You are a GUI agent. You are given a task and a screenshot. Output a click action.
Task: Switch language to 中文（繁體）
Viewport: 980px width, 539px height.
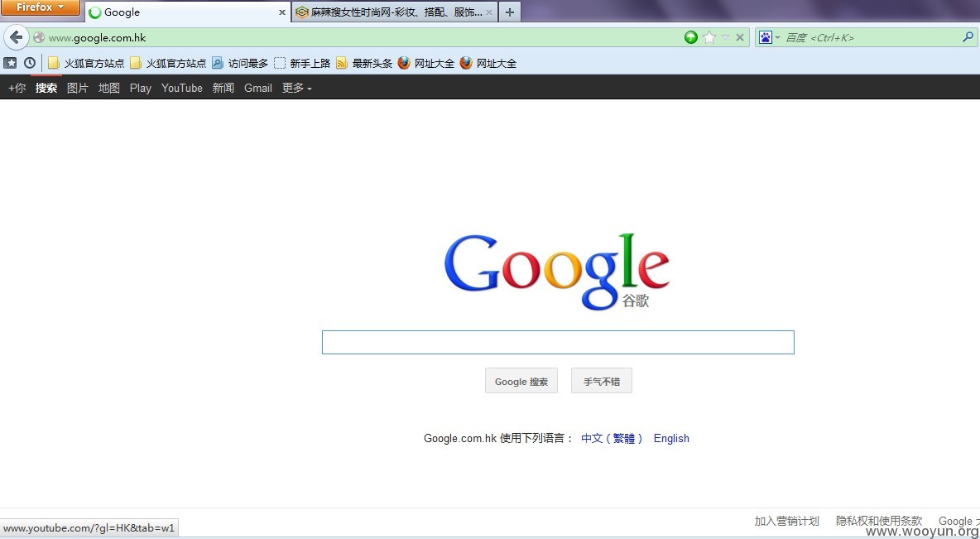[612, 438]
